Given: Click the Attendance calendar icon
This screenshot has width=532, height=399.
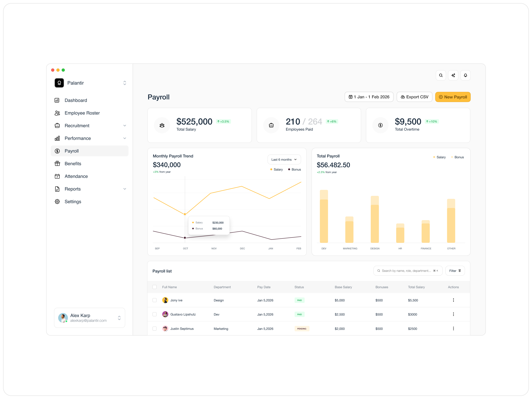Looking at the screenshot, I should [x=57, y=176].
